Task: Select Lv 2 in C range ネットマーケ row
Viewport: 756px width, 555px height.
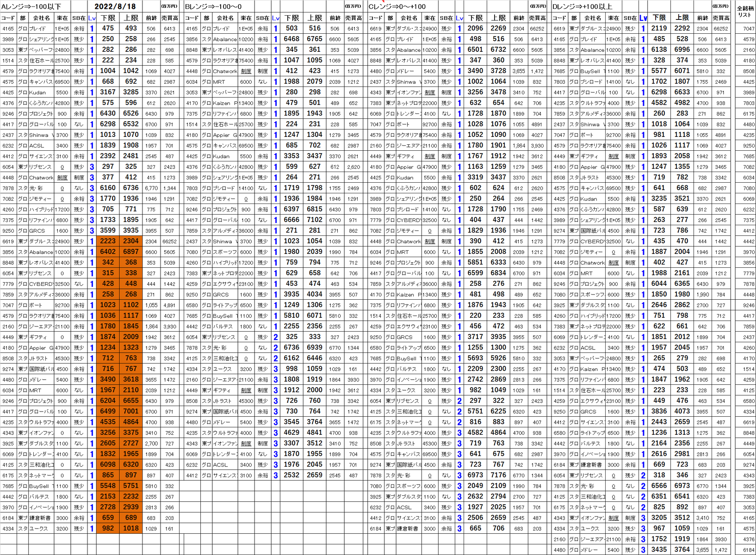Action: 459,422
